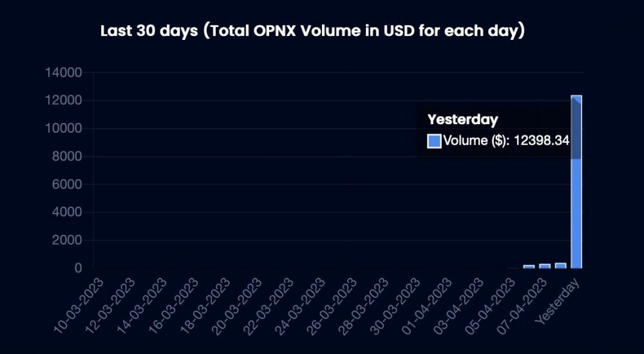Select the short bar just before Yesterday's bar

coord(561,266)
